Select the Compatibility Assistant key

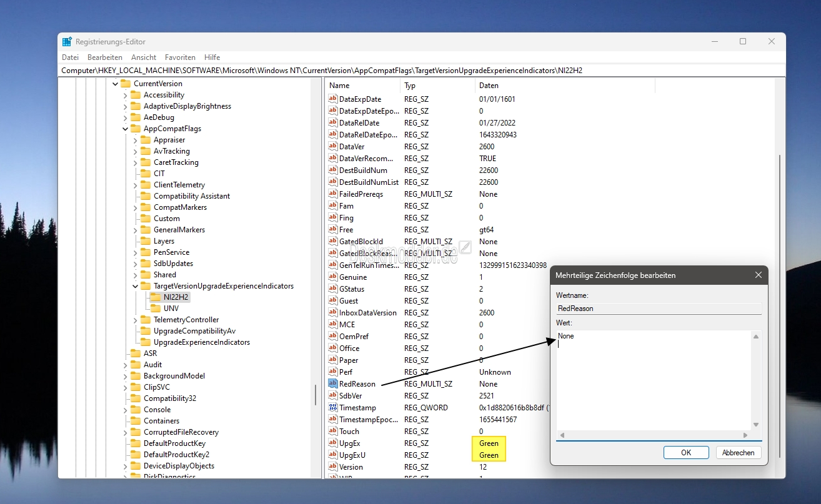point(192,196)
